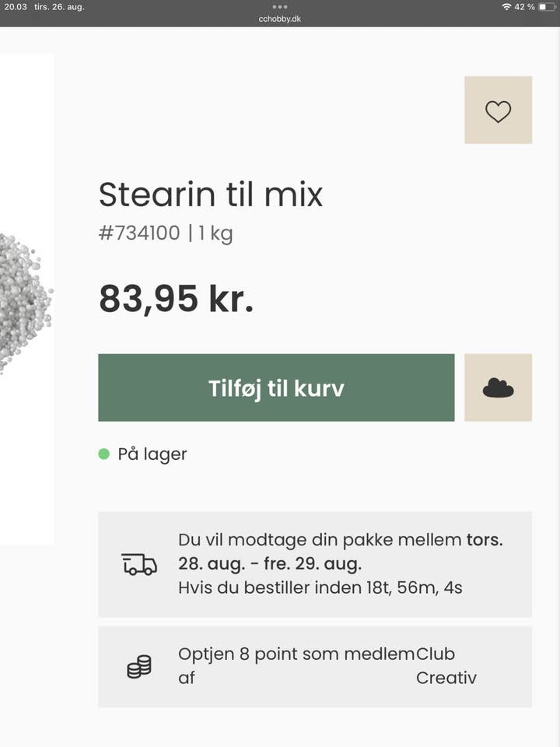Viewport: 560px width, 747px height.
Task: Click the "Optjen 8 point" membership text
Action: tap(296, 654)
